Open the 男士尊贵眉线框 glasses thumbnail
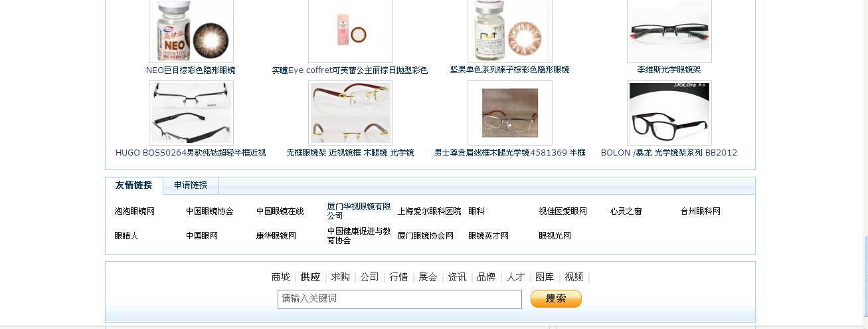 click(x=510, y=113)
